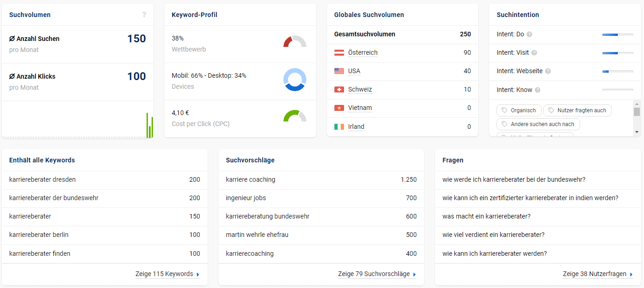Image resolution: width=644 pixels, height=288 pixels.
Task: Click the info icon beside Intent: Visit
Action: [x=534, y=53]
